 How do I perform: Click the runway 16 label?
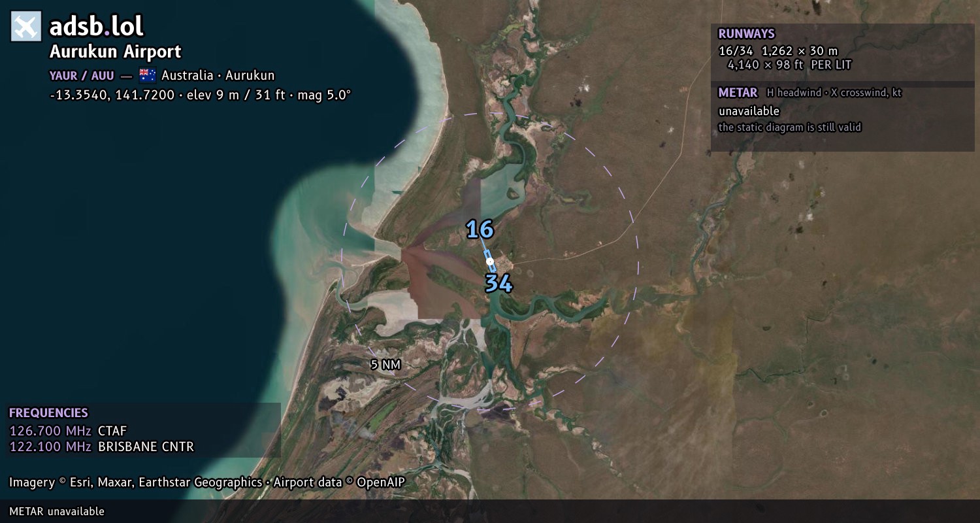click(480, 229)
